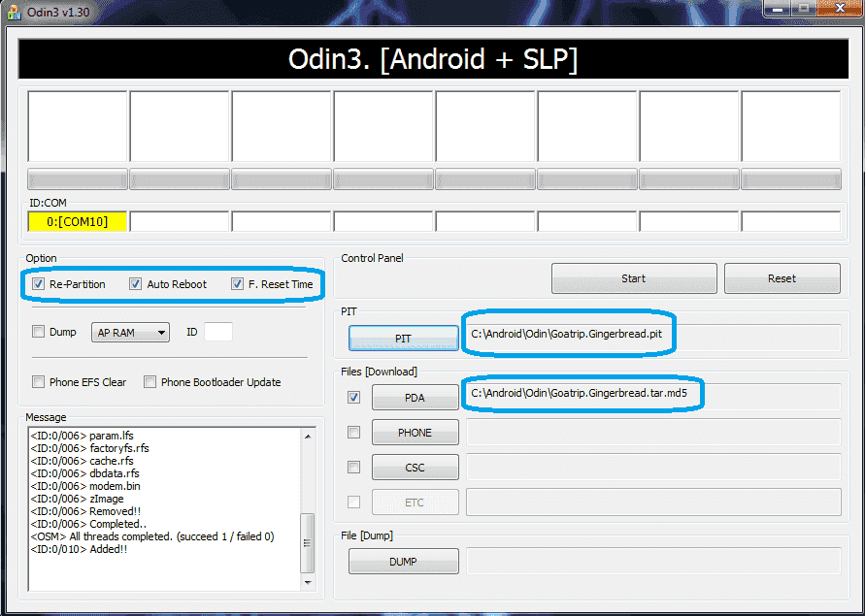The image size is (865, 616).
Task: Click the DUMP button
Action: (x=403, y=562)
